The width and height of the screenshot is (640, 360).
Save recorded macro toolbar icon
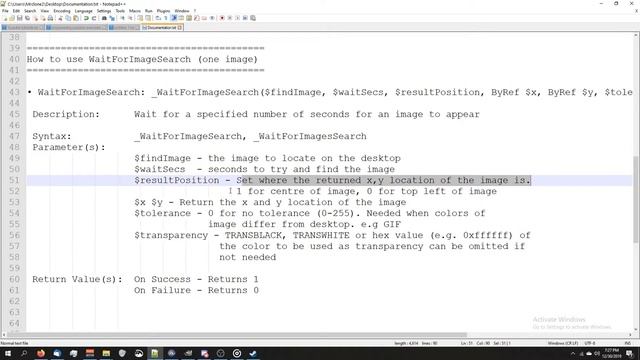pos(253,18)
